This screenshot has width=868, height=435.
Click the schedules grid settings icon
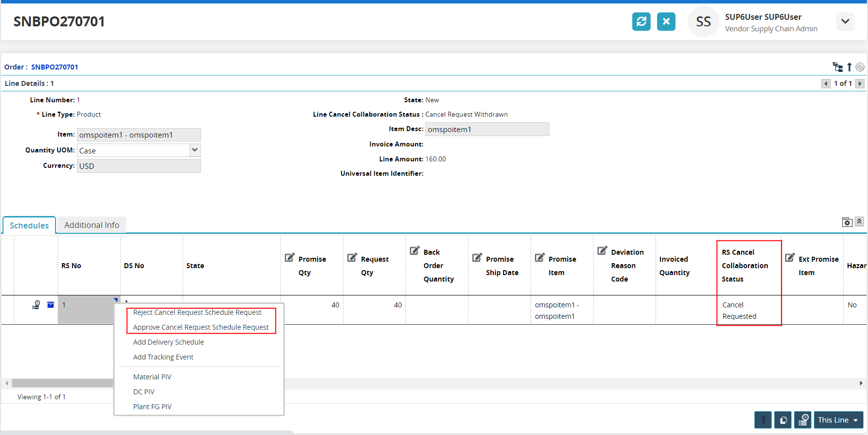click(x=847, y=222)
